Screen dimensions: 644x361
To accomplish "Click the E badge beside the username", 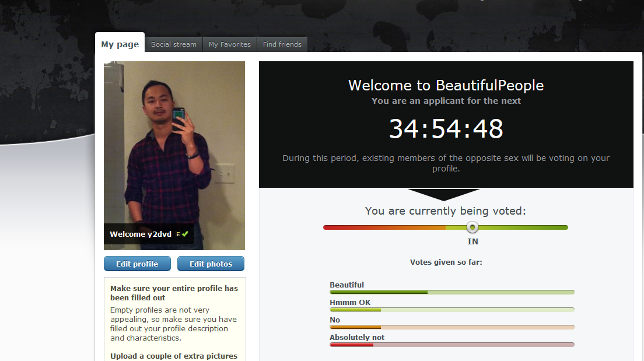I will coord(178,234).
